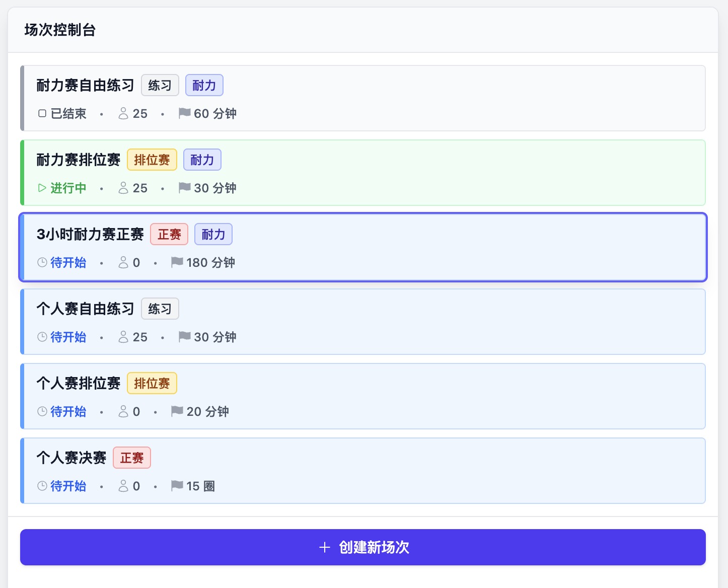Screen dimensions: 728x588
Task: Select the 正赛 badge on 个人赛决赛
Action: click(x=132, y=458)
